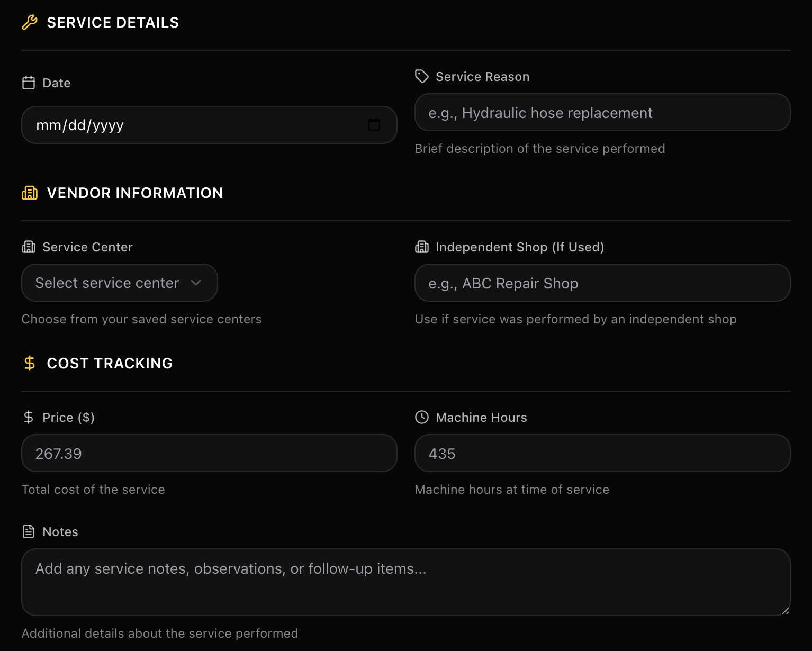Click the building icon beside Service Center
This screenshot has height=651, width=812.
click(x=29, y=247)
